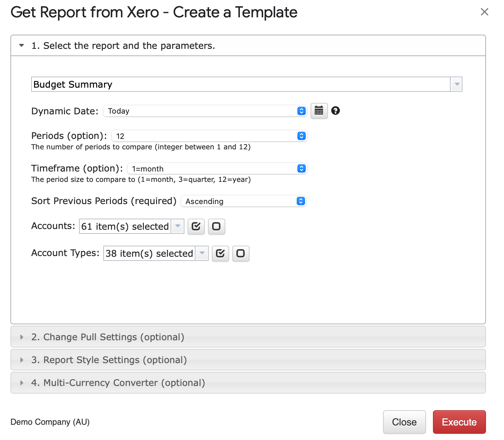Viewport: 504px width, 440px height.
Task: Collapse section 1 Select the report
Action: (248, 46)
